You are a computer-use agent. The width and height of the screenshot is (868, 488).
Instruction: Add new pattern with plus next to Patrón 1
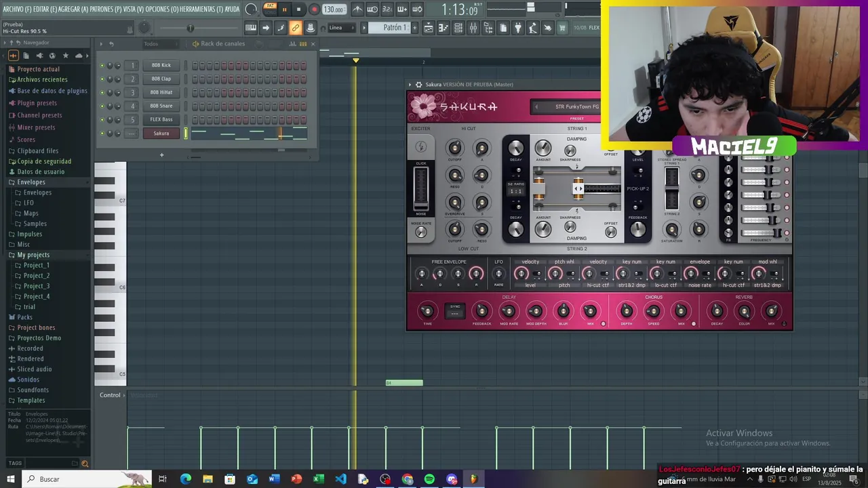click(x=414, y=28)
